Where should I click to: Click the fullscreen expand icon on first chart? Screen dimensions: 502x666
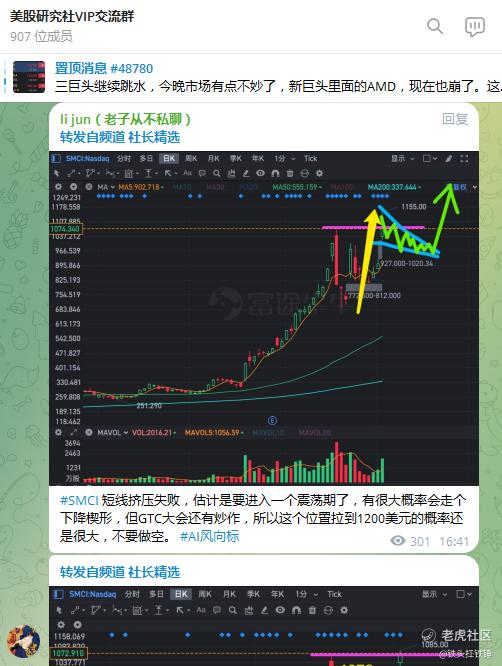coord(464,158)
